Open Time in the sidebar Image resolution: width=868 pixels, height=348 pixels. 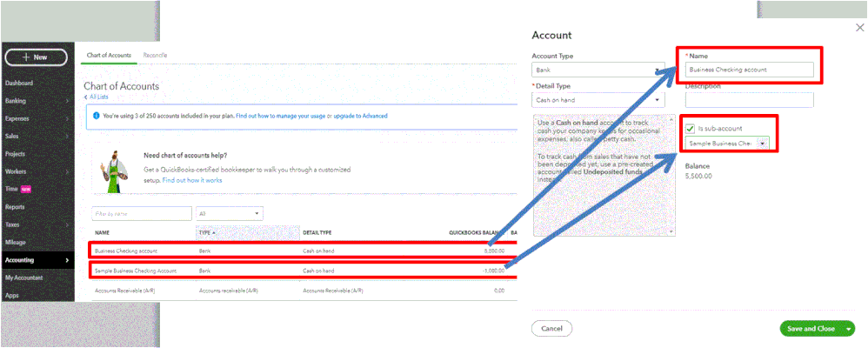[11, 189]
